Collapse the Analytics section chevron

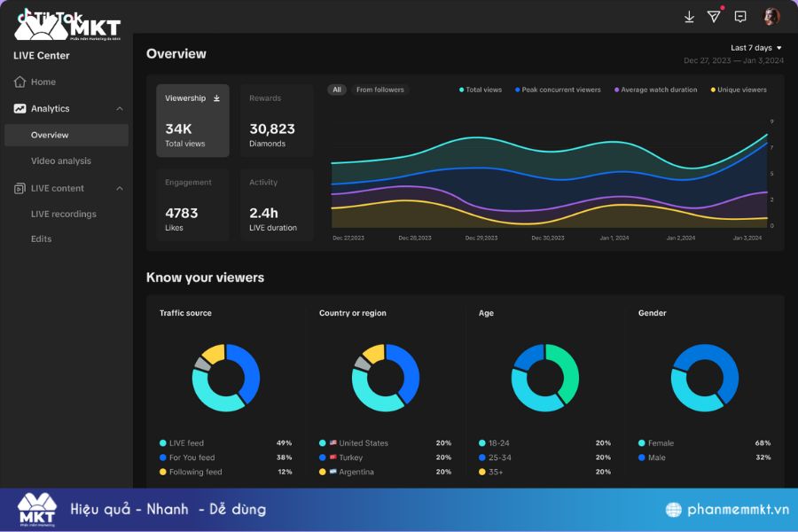pyautogui.click(x=120, y=109)
